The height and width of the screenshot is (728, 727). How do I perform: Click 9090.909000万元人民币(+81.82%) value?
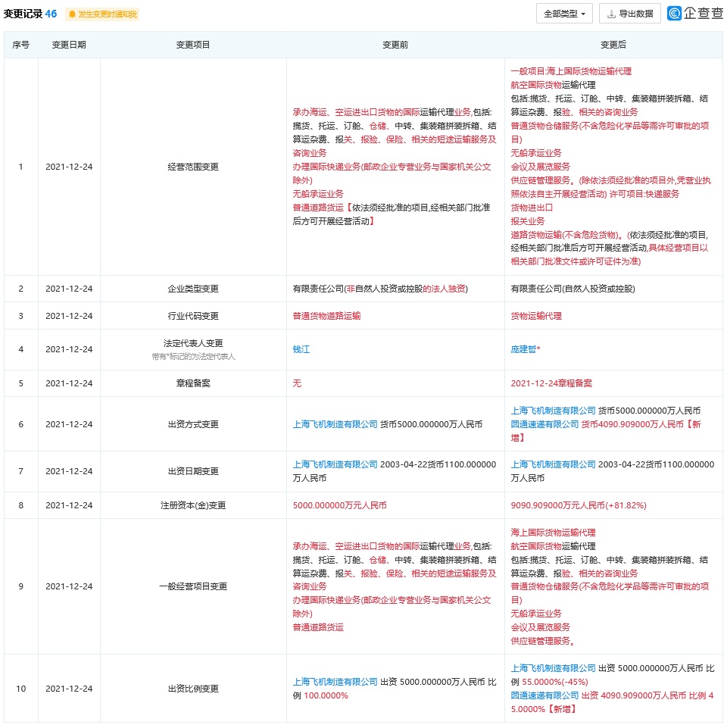579,505
